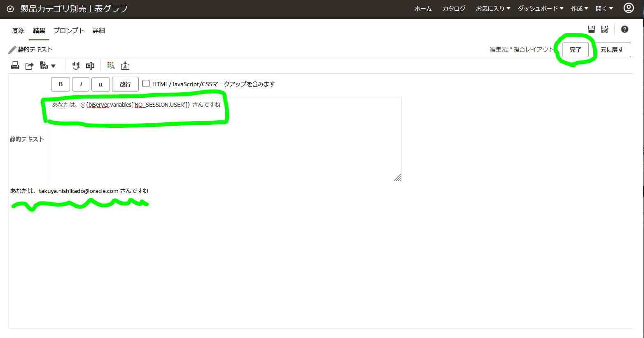The height and width of the screenshot is (338, 644).
Task: Click the 元に戻す button
Action: [x=612, y=49]
